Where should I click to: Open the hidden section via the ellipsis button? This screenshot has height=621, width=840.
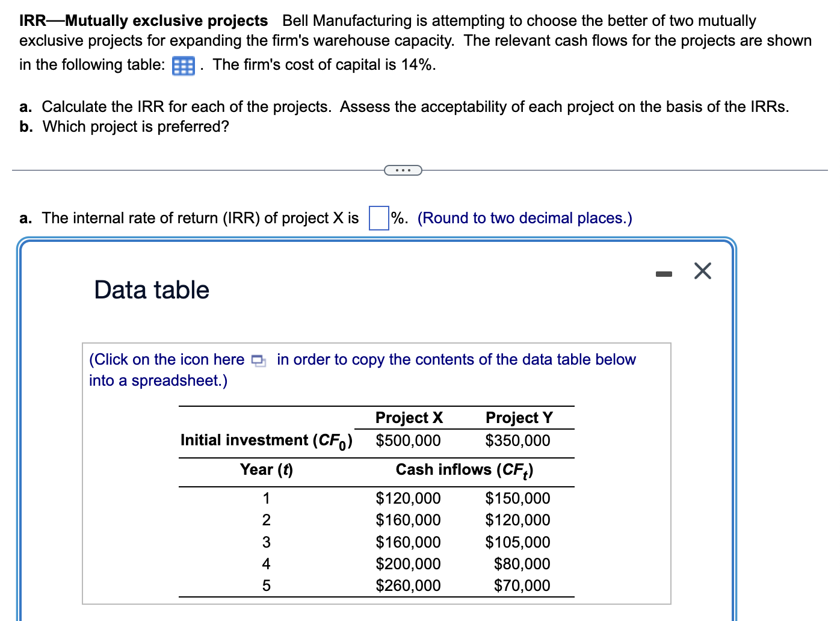403,170
